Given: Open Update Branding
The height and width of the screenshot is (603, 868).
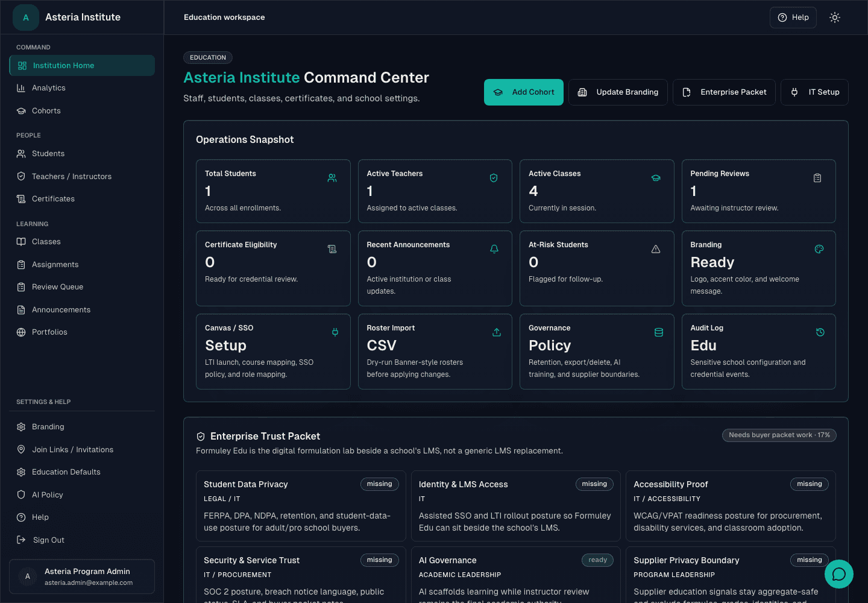Looking at the screenshot, I should [x=618, y=92].
